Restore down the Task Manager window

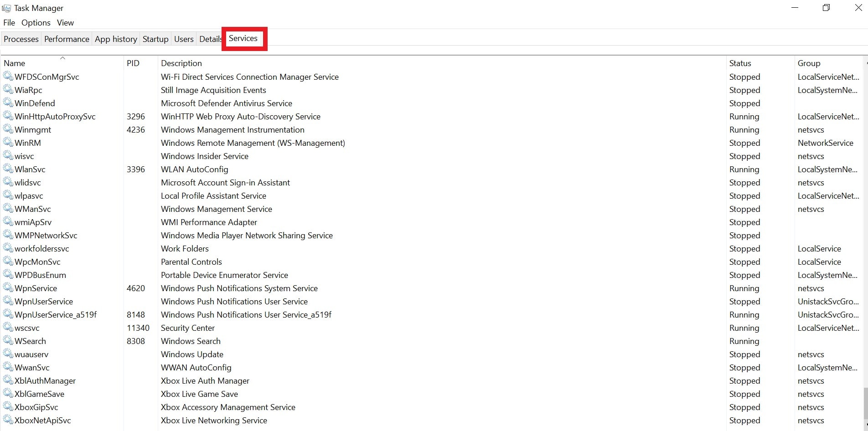826,8
